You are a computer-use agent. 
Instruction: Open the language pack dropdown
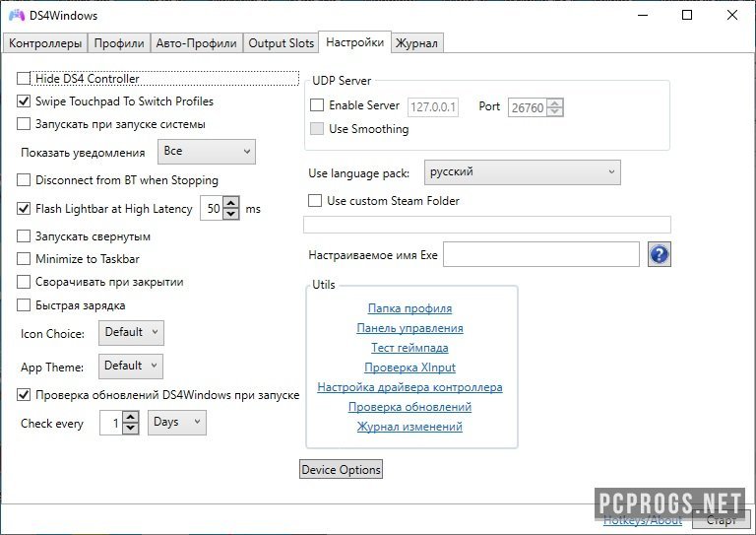(x=522, y=172)
